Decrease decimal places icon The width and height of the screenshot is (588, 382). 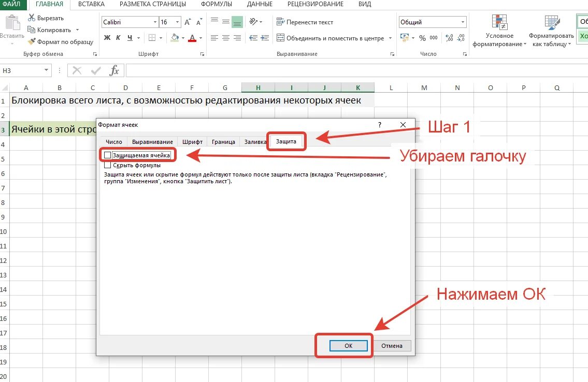tap(461, 38)
